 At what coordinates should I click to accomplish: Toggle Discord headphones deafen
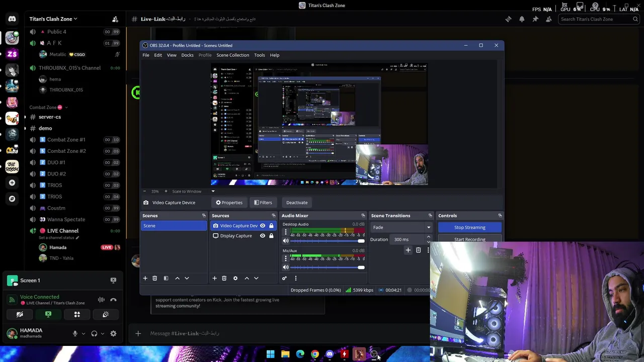pyautogui.click(x=94, y=333)
